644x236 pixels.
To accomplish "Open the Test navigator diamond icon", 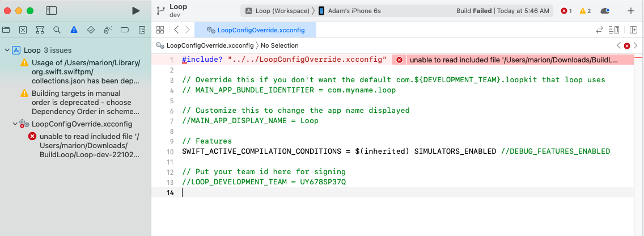I will pyautogui.click(x=91, y=29).
